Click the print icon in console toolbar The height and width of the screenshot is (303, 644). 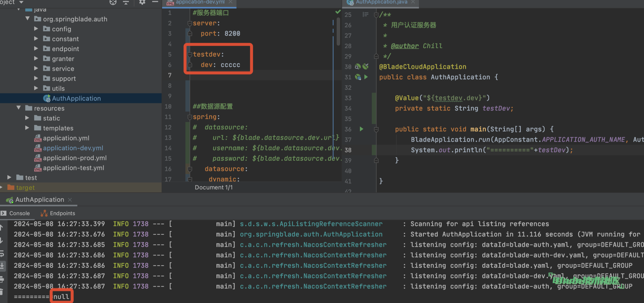[x=1, y=279]
